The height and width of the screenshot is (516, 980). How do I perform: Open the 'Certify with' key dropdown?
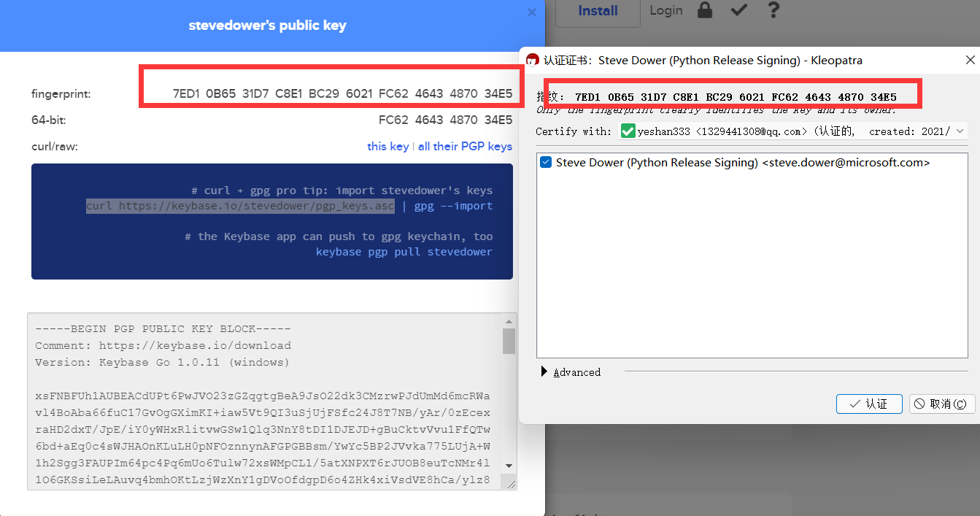792,131
